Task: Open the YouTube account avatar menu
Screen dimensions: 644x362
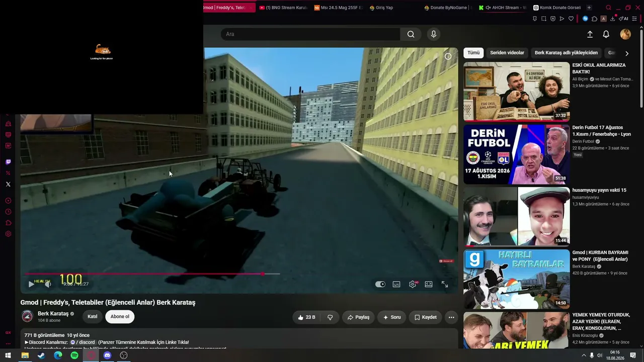Action: pyautogui.click(x=625, y=34)
